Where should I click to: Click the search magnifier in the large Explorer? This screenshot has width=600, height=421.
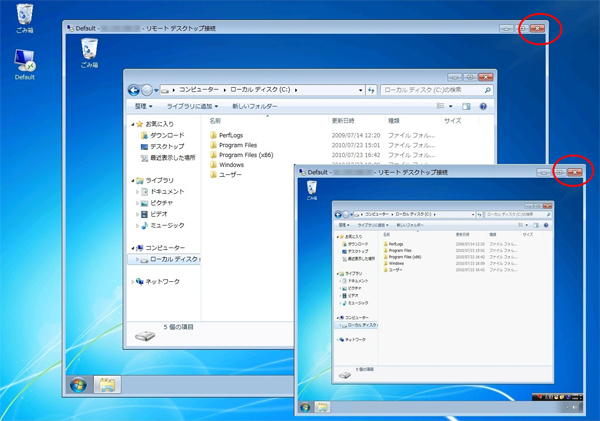pos(488,90)
